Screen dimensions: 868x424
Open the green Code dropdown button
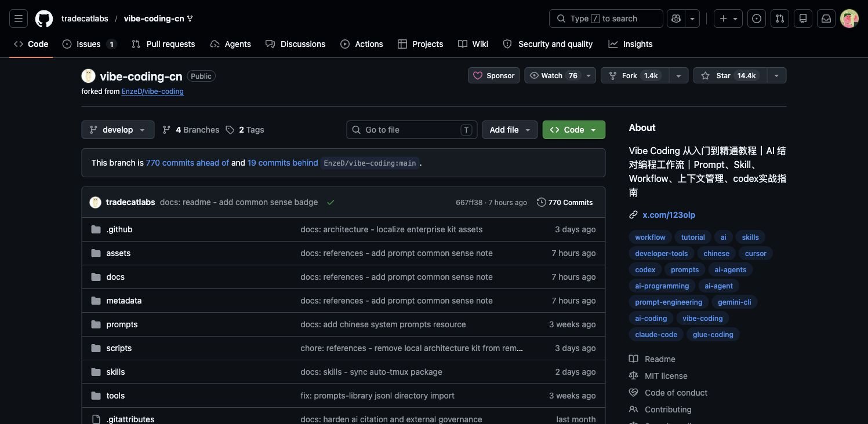tap(574, 130)
